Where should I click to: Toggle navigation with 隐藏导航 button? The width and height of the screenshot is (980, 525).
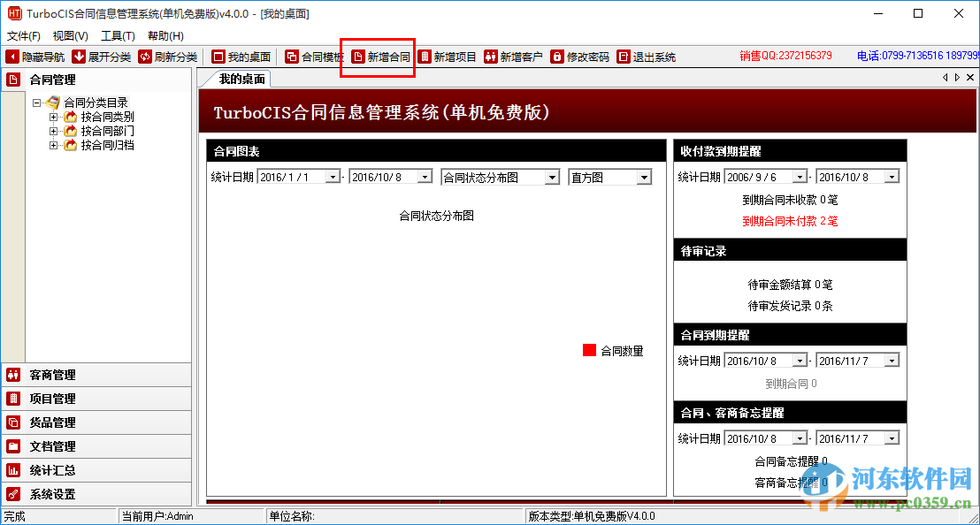(34, 56)
